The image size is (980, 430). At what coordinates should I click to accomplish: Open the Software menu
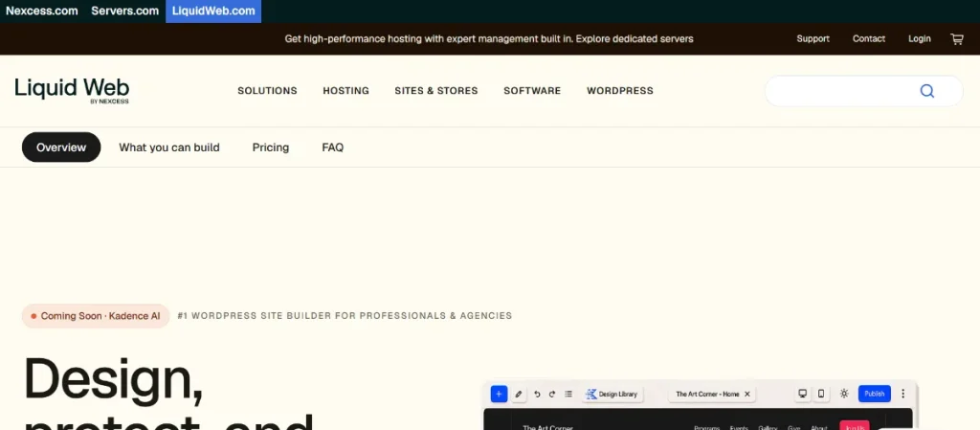pyautogui.click(x=532, y=91)
